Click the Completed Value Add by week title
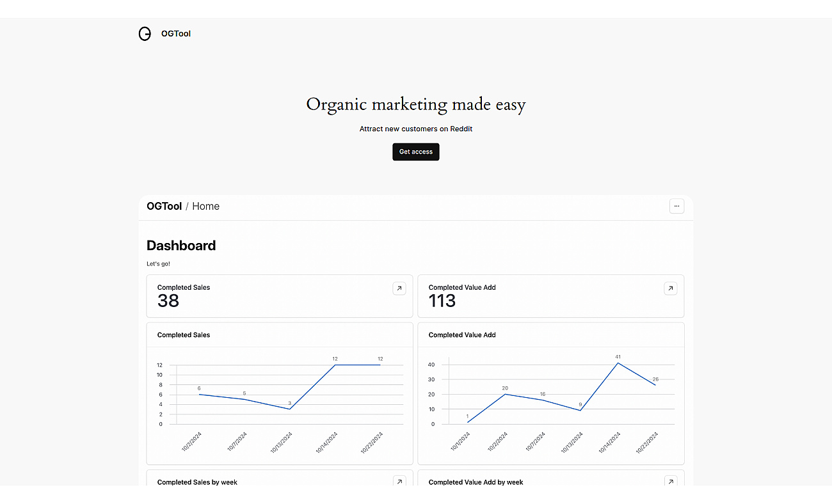The width and height of the screenshot is (832, 504). pos(476,482)
